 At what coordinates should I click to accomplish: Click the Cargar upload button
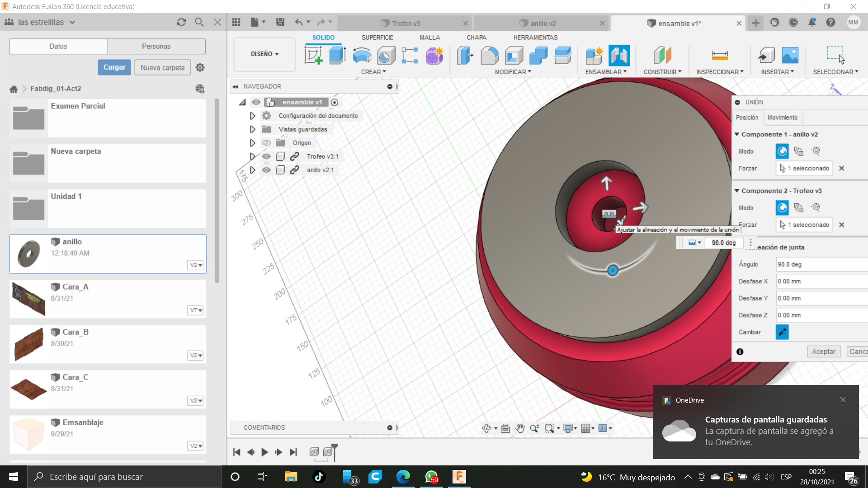pos(114,67)
